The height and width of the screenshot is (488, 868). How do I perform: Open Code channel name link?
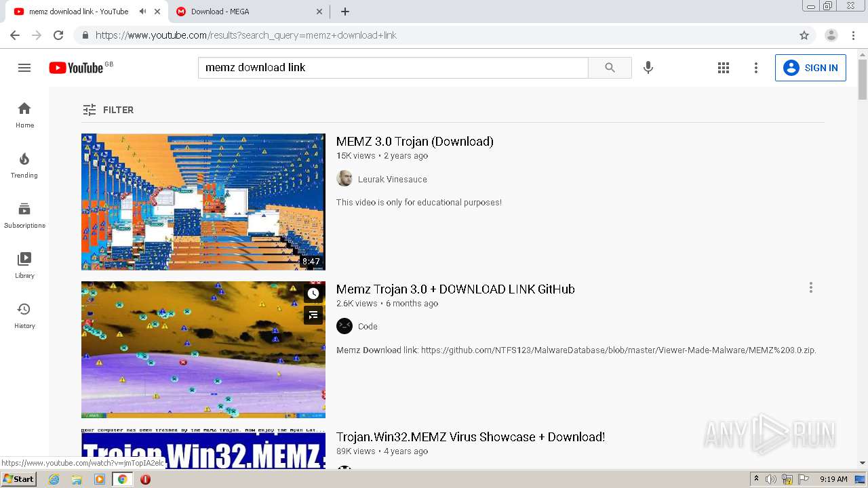(368, 327)
